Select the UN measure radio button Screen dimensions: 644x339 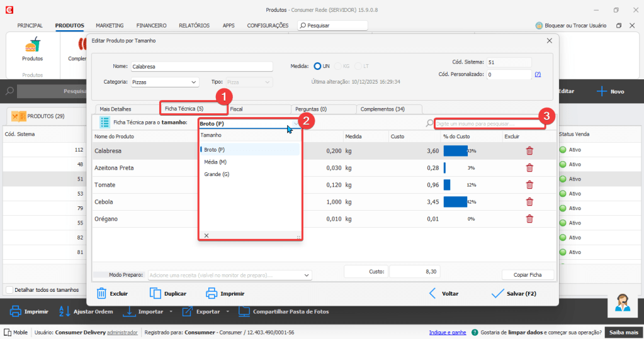317,66
